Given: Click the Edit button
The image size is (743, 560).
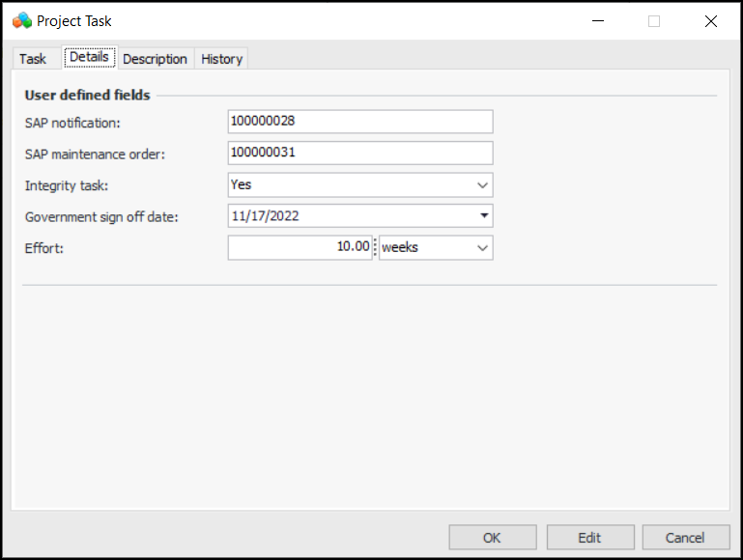Looking at the screenshot, I should click(x=590, y=537).
